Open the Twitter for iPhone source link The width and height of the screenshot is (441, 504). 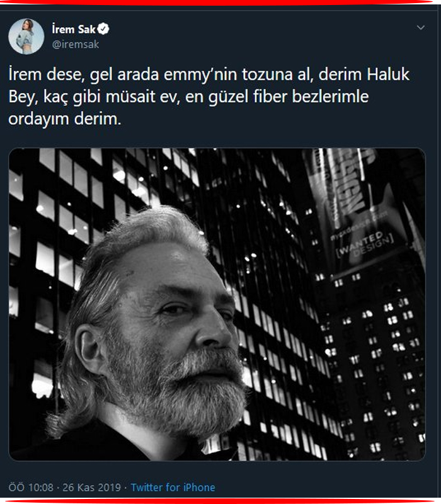[x=173, y=487]
